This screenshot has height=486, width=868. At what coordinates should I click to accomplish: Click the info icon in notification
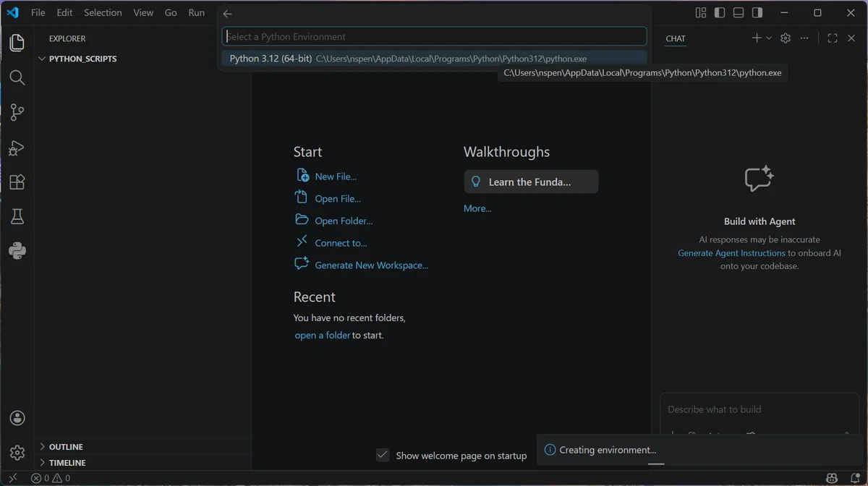(x=550, y=450)
